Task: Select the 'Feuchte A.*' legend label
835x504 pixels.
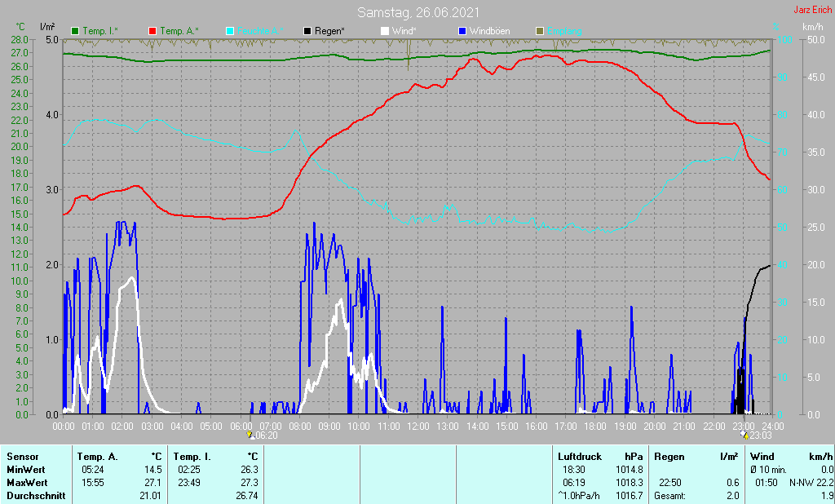Action: tap(260, 31)
